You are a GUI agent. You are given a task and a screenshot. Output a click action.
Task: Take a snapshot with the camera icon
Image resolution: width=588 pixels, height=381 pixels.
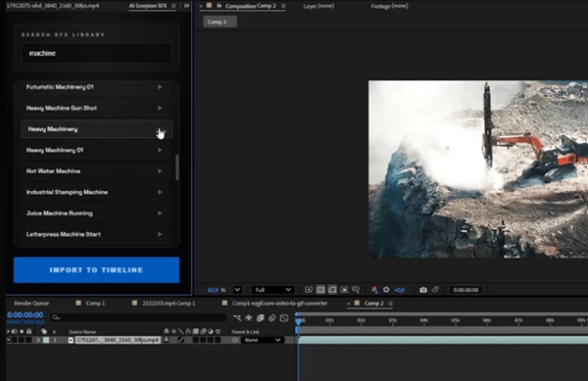click(x=423, y=290)
